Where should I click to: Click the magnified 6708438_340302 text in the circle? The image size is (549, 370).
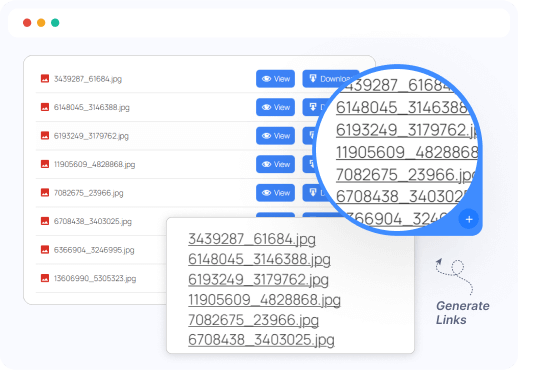tap(402, 196)
